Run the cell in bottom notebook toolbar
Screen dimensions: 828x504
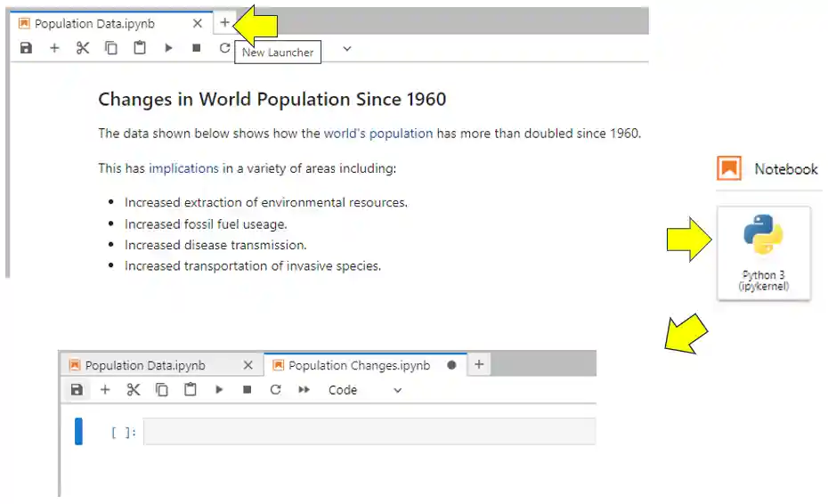click(x=219, y=390)
